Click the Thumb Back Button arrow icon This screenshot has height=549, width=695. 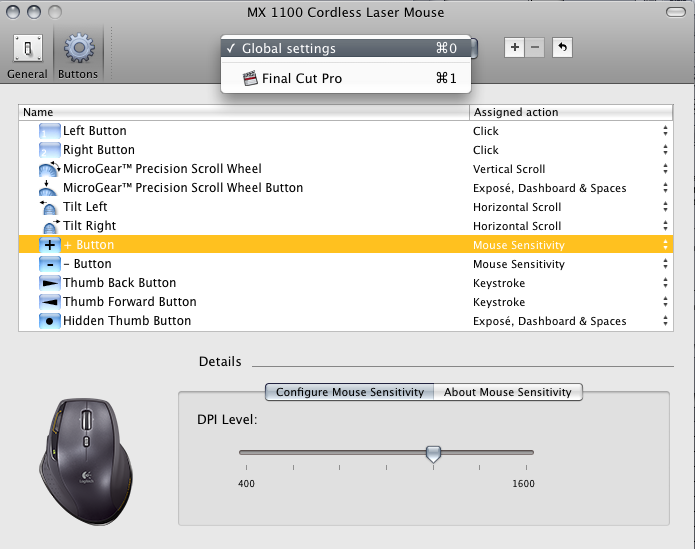click(x=49, y=283)
